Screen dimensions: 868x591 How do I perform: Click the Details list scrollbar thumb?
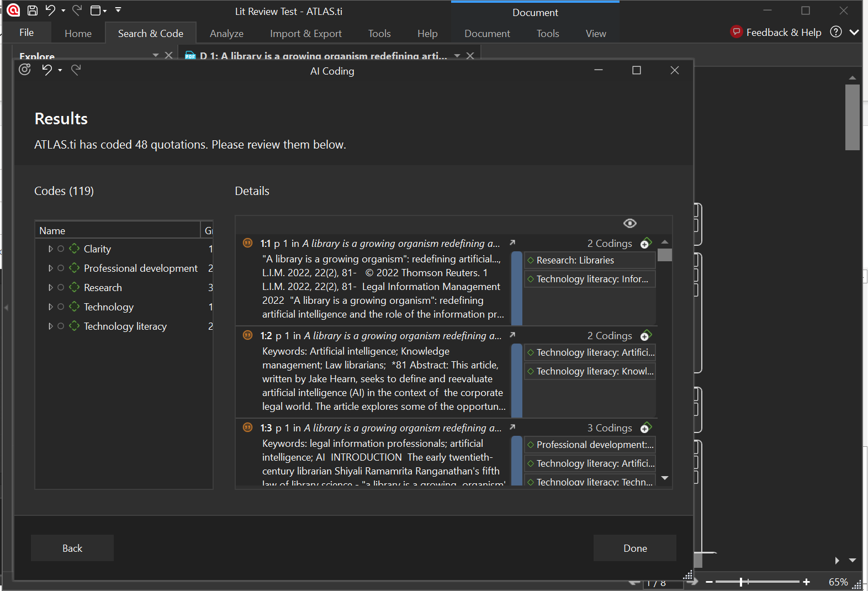[x=665, y=255]
